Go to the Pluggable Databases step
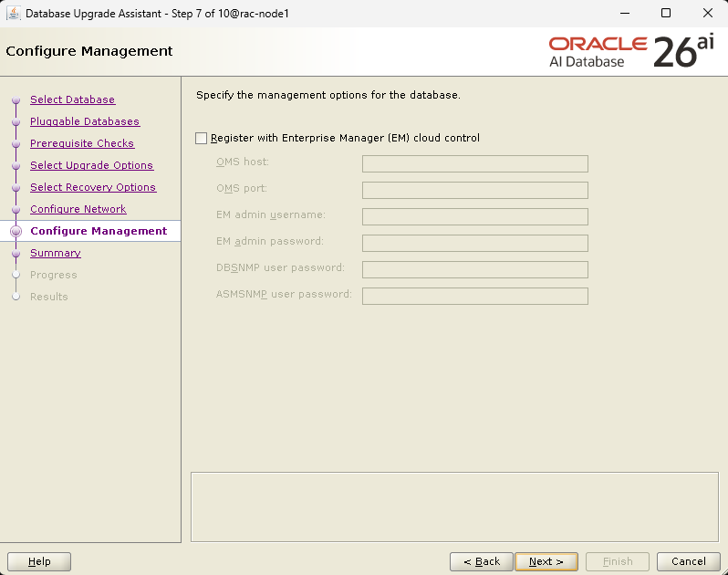 85,121
